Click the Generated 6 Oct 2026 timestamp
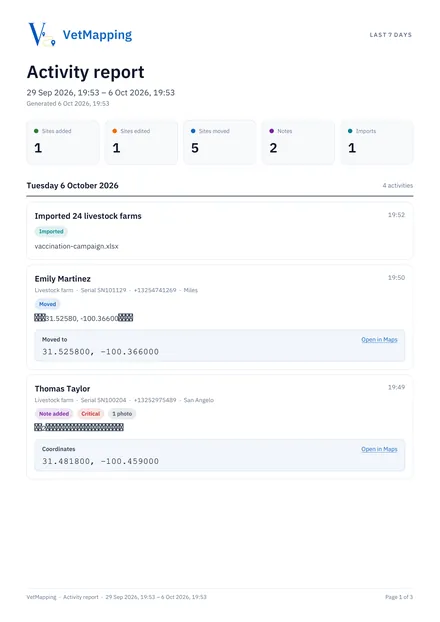Screen dimensions: 440x622 (x=68, y=104)
